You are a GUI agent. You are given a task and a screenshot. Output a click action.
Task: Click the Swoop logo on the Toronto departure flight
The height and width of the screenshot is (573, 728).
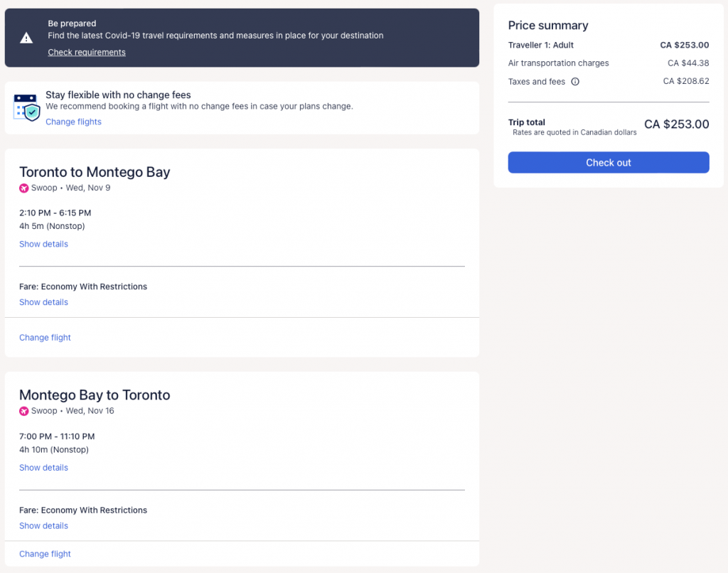pyautogui.click(x=24, y=188)
